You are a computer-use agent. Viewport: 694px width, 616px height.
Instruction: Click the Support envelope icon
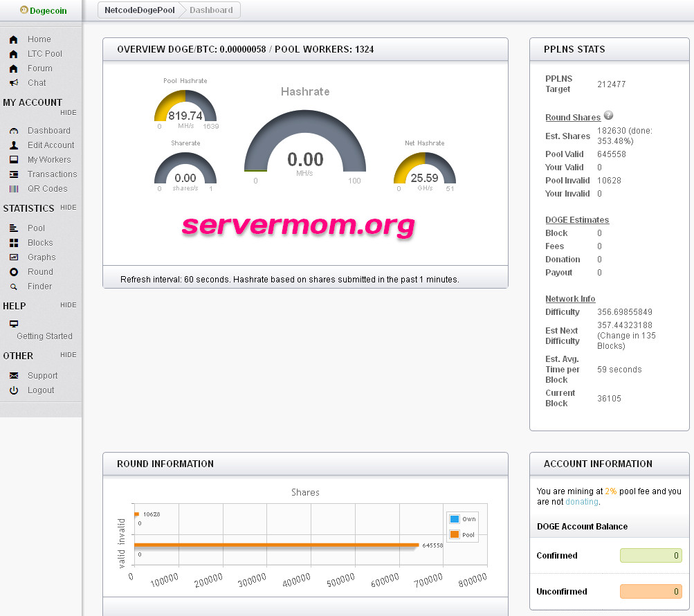[14, 376]
